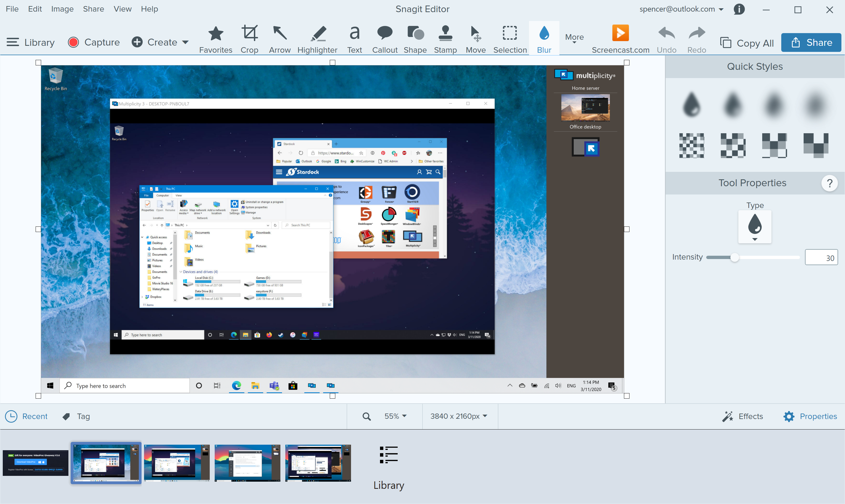This screenshot has width=845, height=504.
Task: Toggle the Recent captures tray
Action: tap(26, 416)
